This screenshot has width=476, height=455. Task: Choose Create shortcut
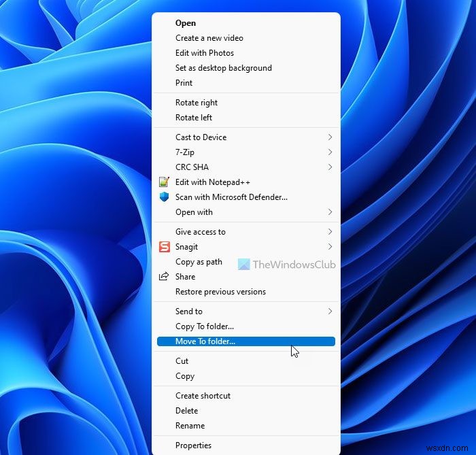pyautogui.click(x=246, y=396)
